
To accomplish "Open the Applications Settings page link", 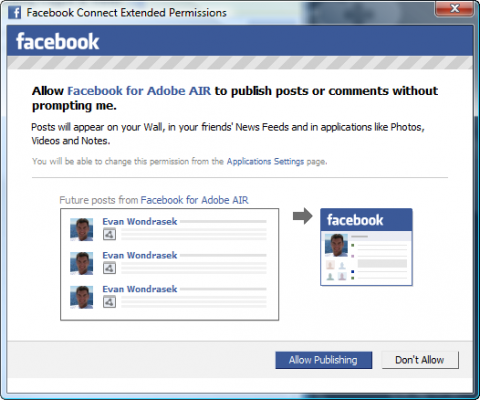I will (265, 161).
